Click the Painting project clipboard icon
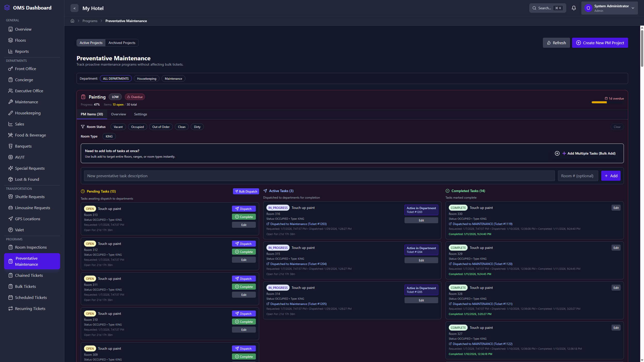644x362 pixels. tap(83, 97)
